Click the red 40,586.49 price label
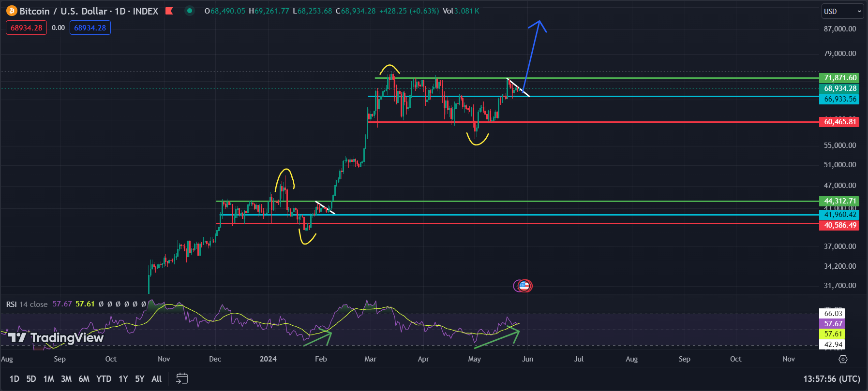This screenshot has width=868, height=391. coord(839,225)
